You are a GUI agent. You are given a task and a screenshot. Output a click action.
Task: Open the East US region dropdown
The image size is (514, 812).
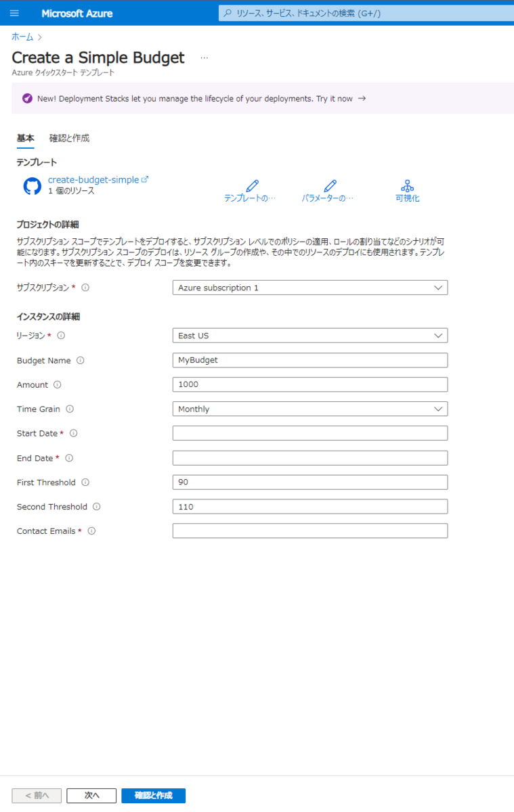310,336
